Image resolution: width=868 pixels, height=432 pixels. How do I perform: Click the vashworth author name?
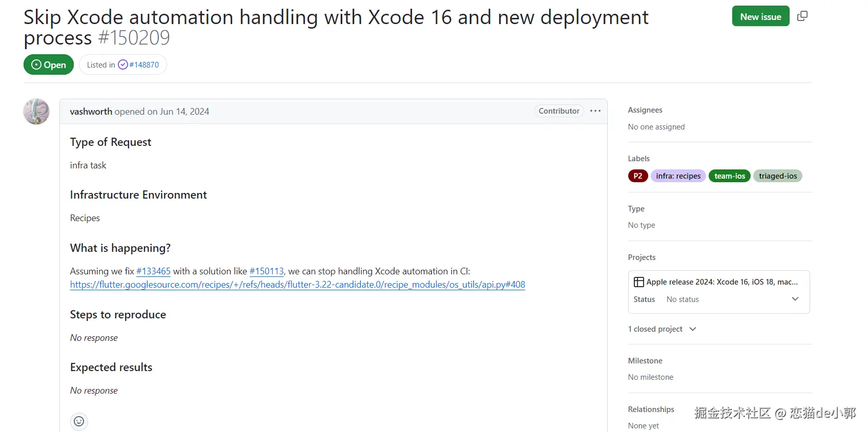(91, 112)
